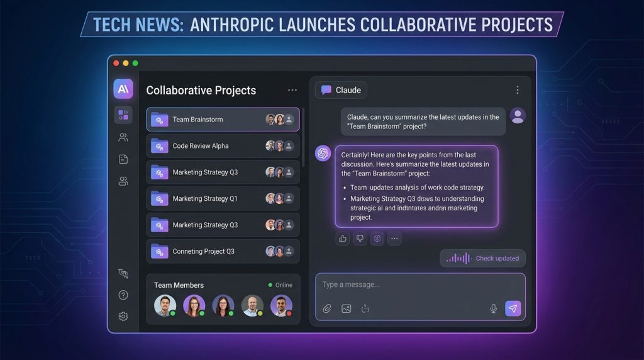Image resolution: width=644 pixels, height=360 pixels.
Task: Click member avatars on Conneting Project Q3 row
Action: pos(280,251)
